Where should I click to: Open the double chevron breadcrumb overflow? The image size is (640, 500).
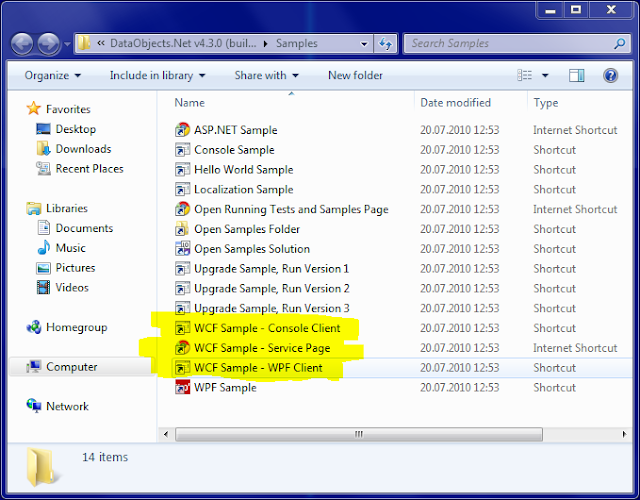101,43
